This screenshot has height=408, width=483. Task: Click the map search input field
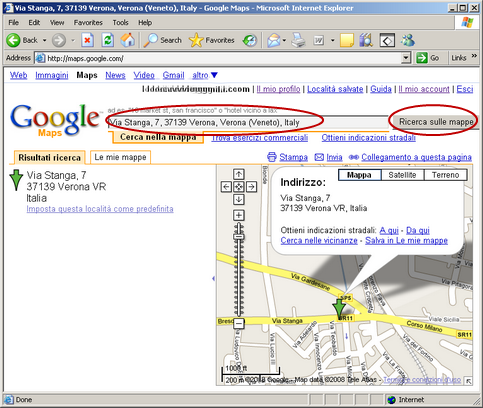(x=248, y=122)
